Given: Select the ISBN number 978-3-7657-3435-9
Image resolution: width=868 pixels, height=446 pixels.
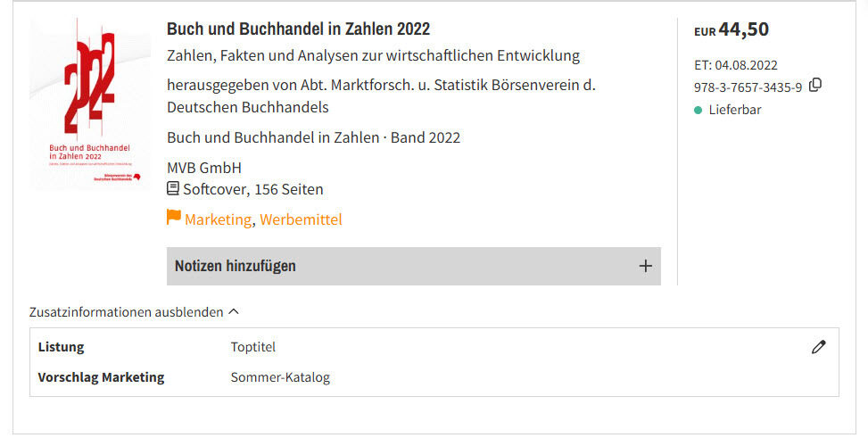Looking at the screenshot, I should point(748,87).
